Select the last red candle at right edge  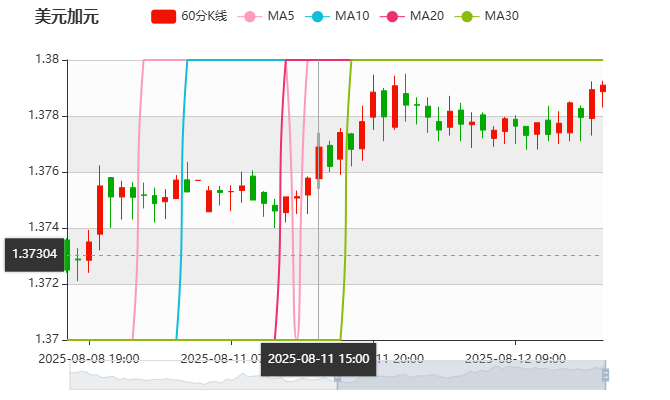pyautogui.click(x=602, y=88)
